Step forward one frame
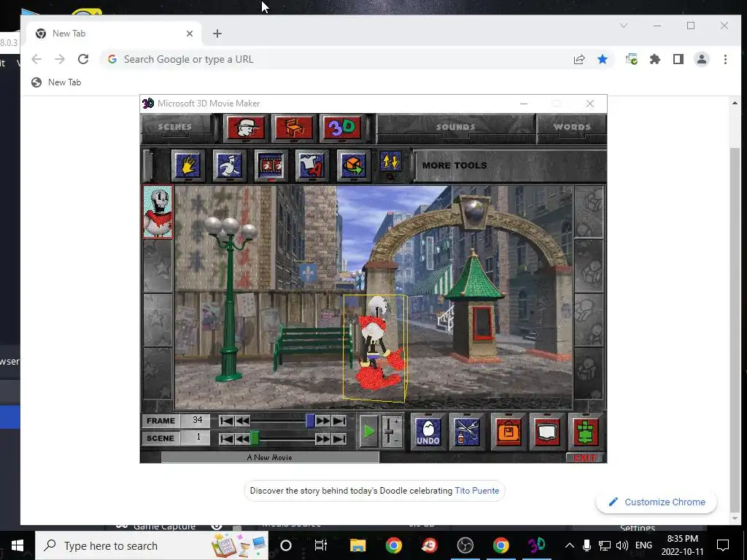Image resolution: width=747 pixels, height=560 pixels. 323,421
